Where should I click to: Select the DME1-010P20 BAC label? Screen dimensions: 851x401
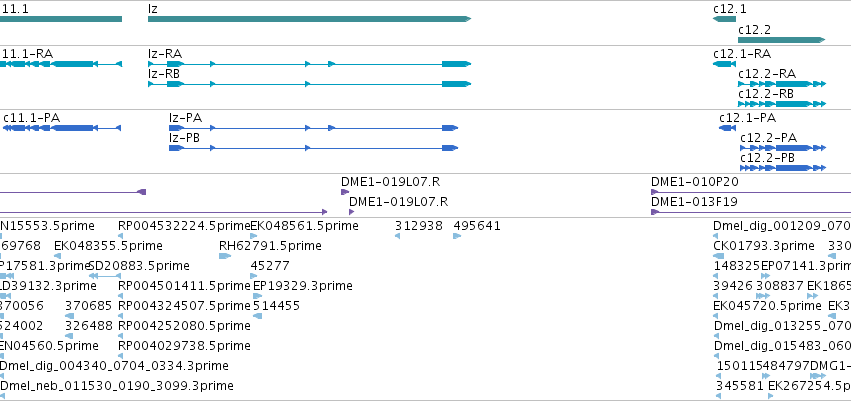pos(695,182)
